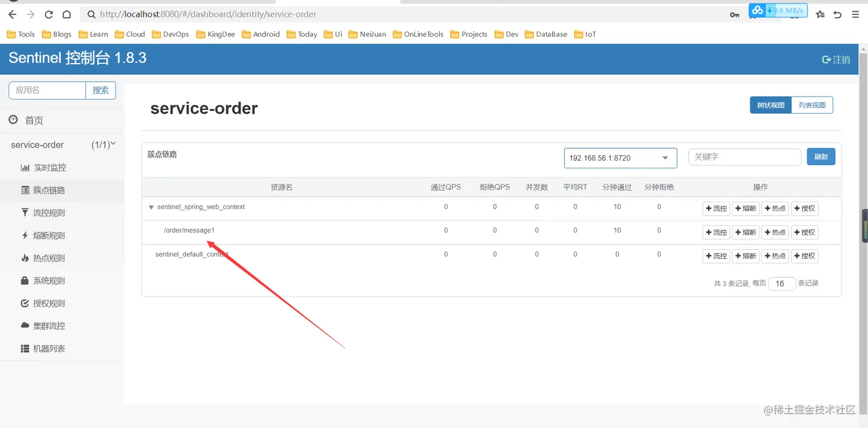The height and width of the screenshot is (428, 868).
Task: Open the IoT bookmark folder
Action: pyautogui.click(x=586, y=34)
